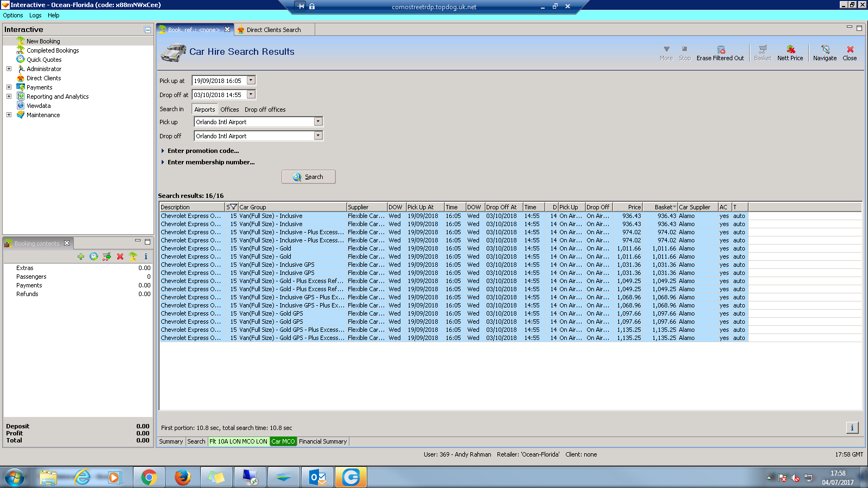Select the Flt 10A LON MCO LON tab
868x488 pixels.
[x=238, y=441]
